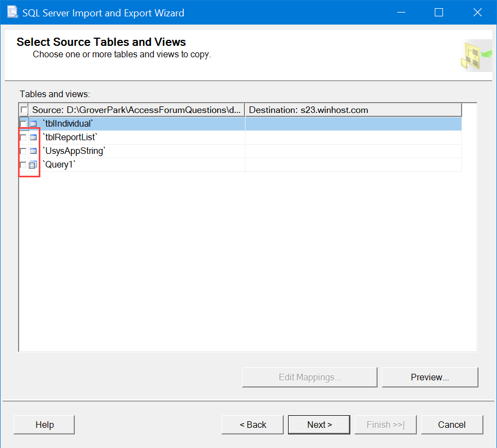
Task: Open destination cell for tblReportList row
Action: click(353, 138)
